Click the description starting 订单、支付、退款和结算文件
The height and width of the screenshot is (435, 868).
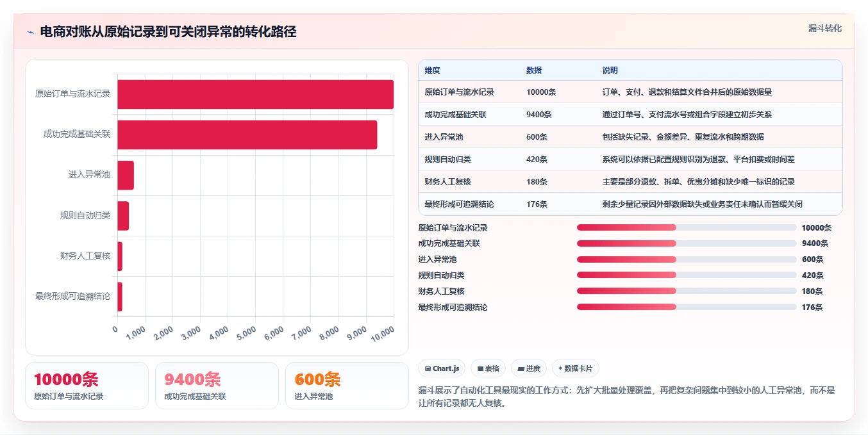(x=687, y=92)
